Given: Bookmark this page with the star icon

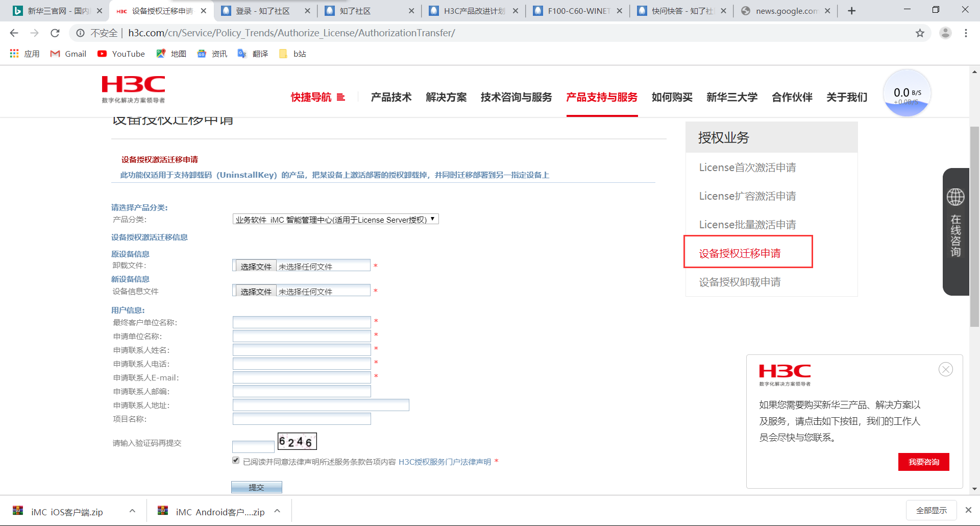Looking at the screenshot, I should tap(920, 33).
